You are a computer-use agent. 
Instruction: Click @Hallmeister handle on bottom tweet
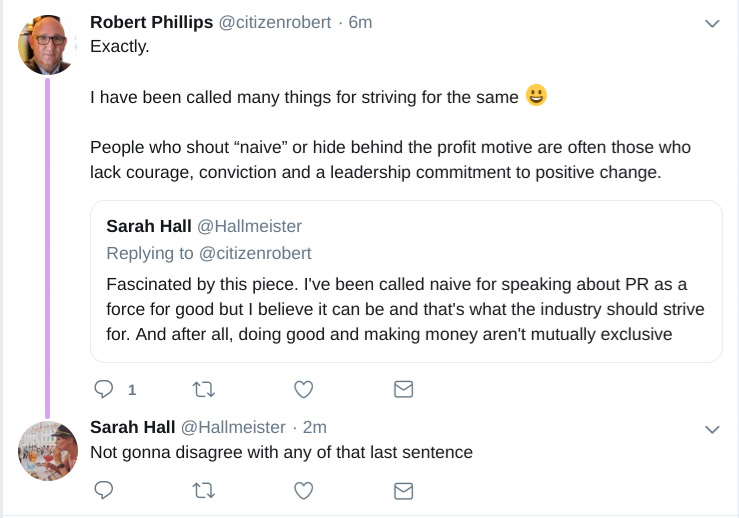233,427
